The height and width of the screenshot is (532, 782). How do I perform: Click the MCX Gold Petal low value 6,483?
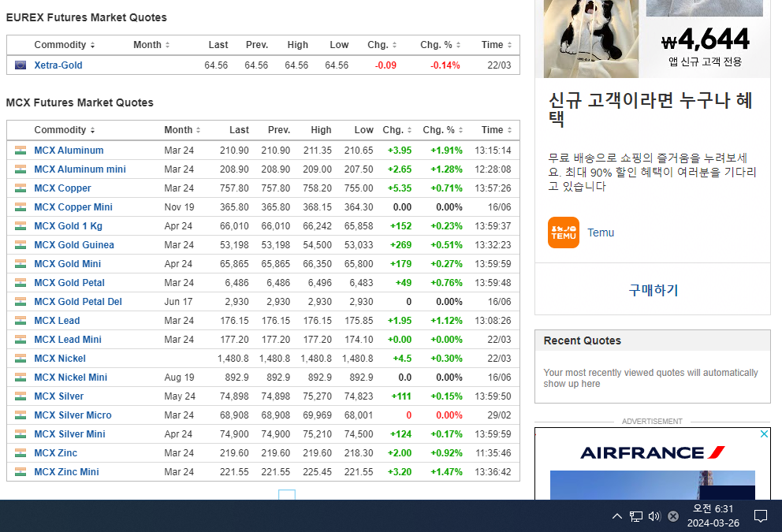(x=361, y=283)
